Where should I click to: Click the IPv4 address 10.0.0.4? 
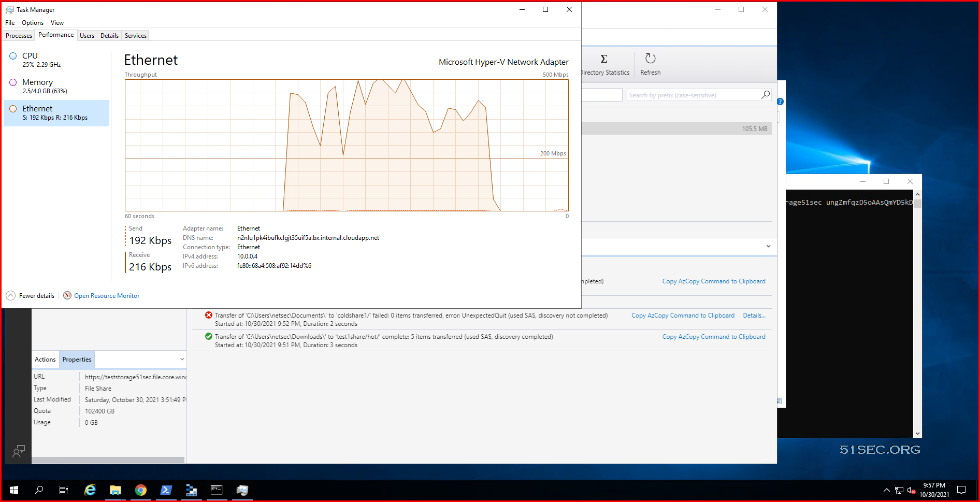[x=247, y=256]
